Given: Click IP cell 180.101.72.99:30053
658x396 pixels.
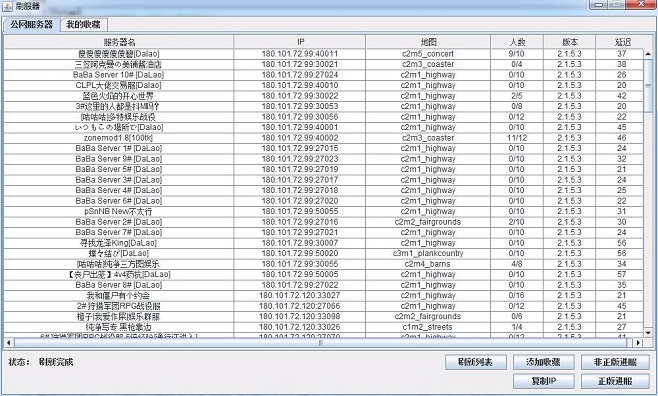Looking at the screenshot, I should pos(300,106).
